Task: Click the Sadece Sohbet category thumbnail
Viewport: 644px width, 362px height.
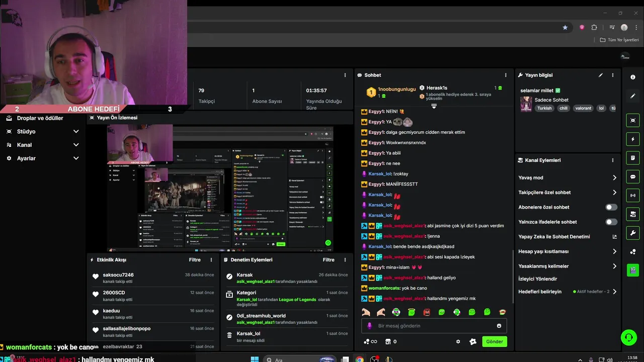Action: 526,104
